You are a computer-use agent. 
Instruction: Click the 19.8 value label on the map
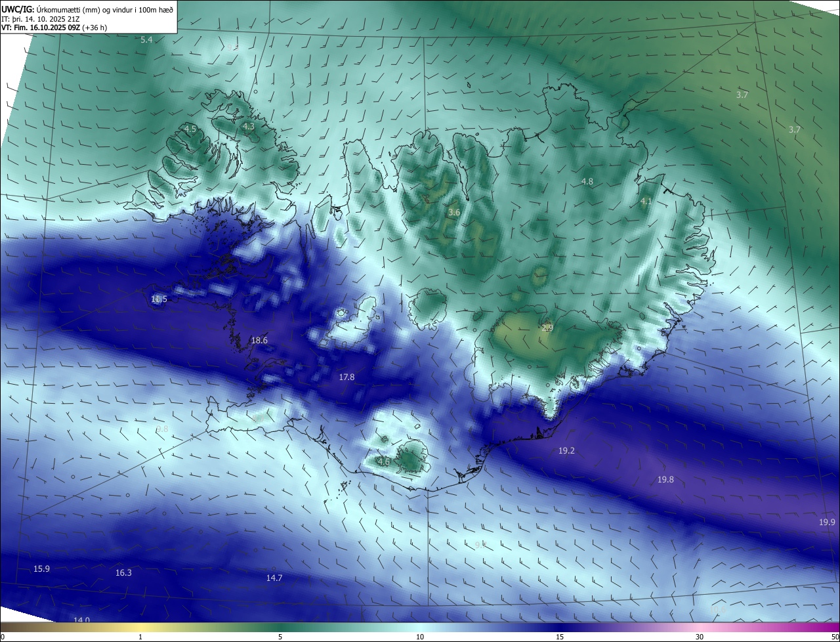tap(665, 480)
